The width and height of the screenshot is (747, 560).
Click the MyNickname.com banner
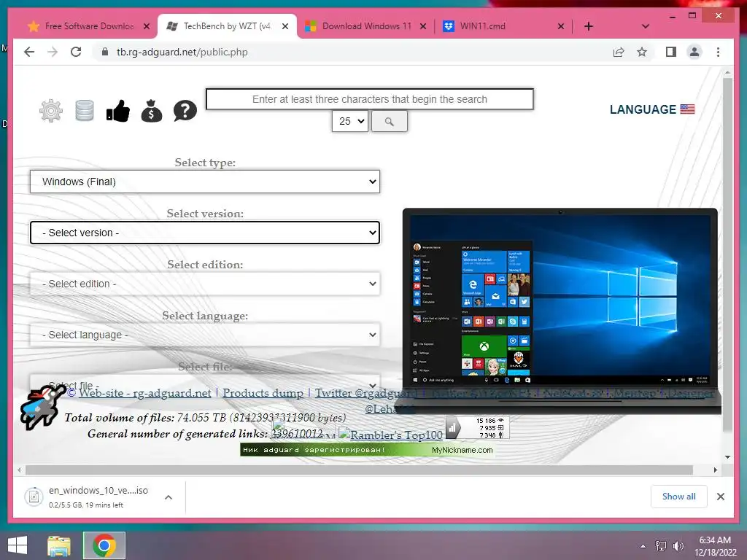click(368, 450)
